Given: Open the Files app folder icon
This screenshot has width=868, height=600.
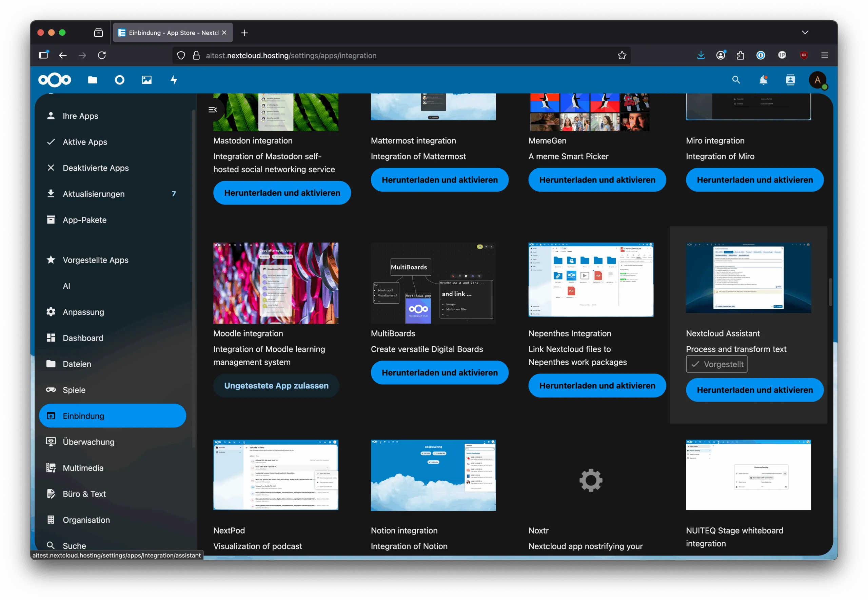Looking at the screenshot, I should pyautogui.click(x=93, y=80).
